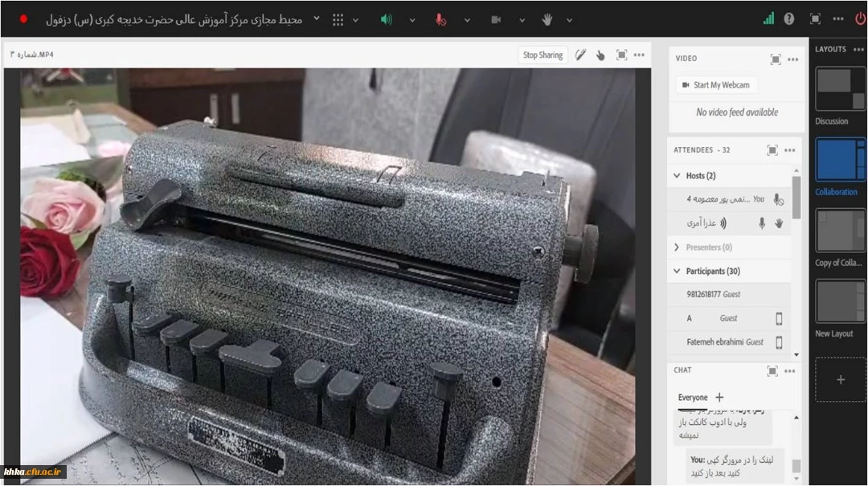868x486 pixels.
Task: Click the green connection status bars
Action: click(x=768, y=18)
